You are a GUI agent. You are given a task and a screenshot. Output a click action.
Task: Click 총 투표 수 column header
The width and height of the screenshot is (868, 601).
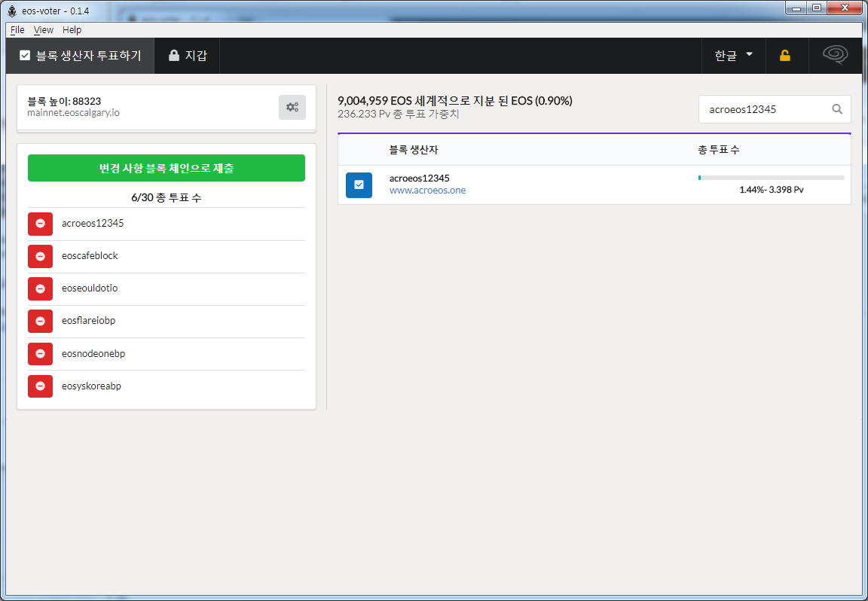tap(718, 149)
